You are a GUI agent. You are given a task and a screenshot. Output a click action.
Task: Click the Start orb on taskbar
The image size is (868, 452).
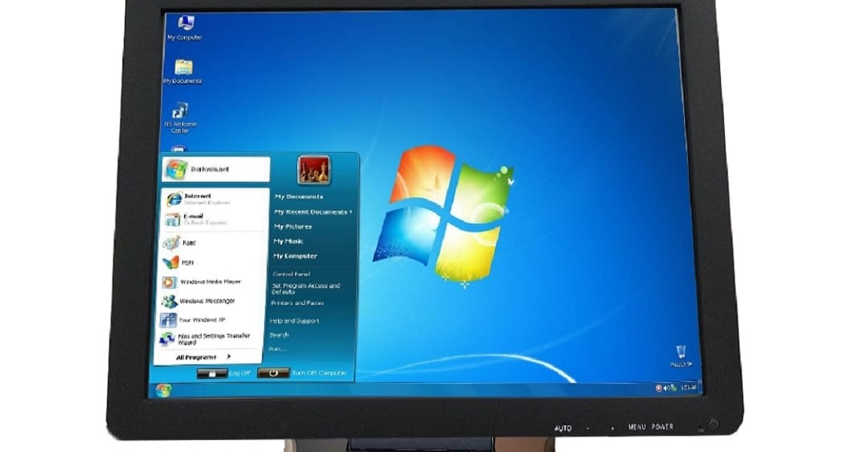click(165, 389)
